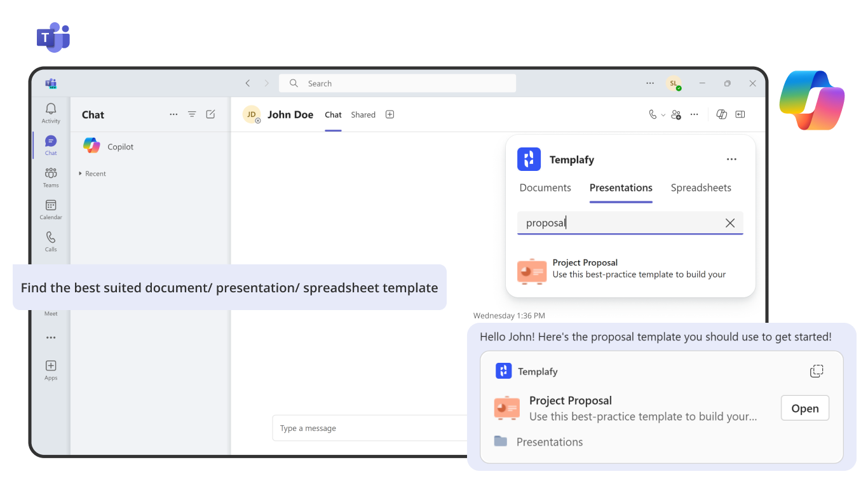Open the call options dropdown arrow

pyautogui.click(x=663, y=115)
